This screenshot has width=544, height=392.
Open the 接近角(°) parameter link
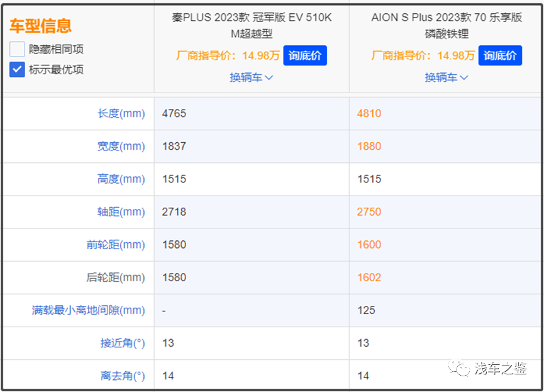123,343
